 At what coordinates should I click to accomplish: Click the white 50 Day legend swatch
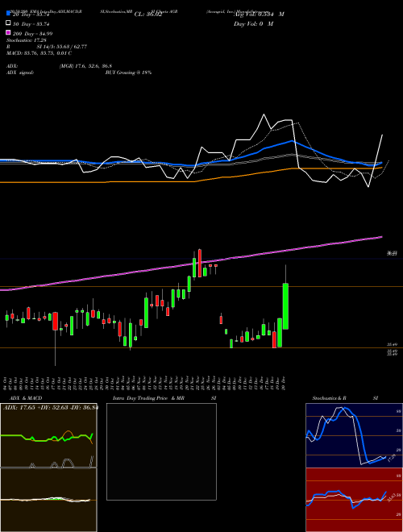tap(8, 23)
